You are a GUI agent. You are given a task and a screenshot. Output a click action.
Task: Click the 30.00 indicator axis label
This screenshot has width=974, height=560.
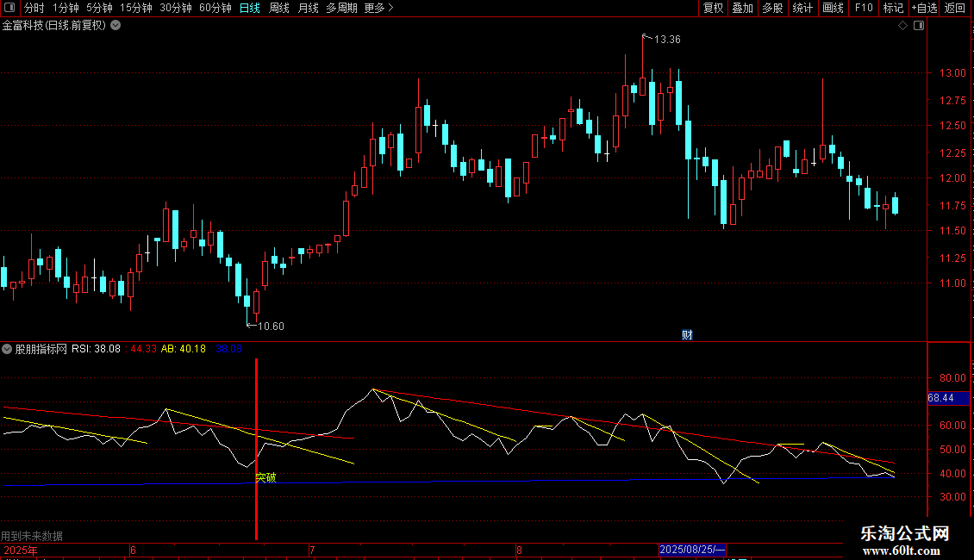952,496
